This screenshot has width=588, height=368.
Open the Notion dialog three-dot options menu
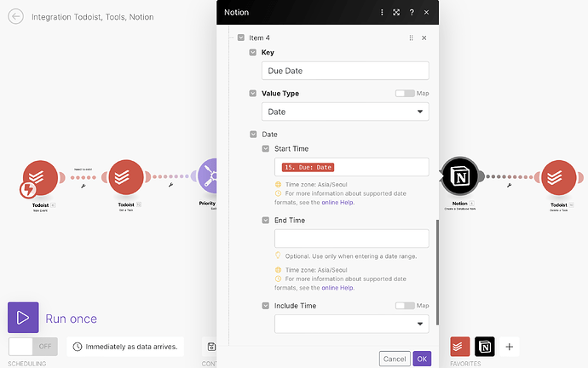382,13
